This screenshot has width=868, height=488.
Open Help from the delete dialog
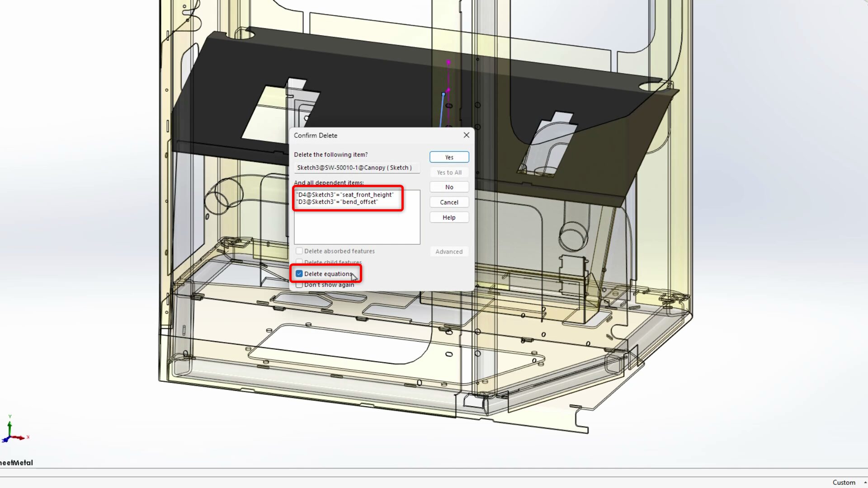click(x=449, y=218)
